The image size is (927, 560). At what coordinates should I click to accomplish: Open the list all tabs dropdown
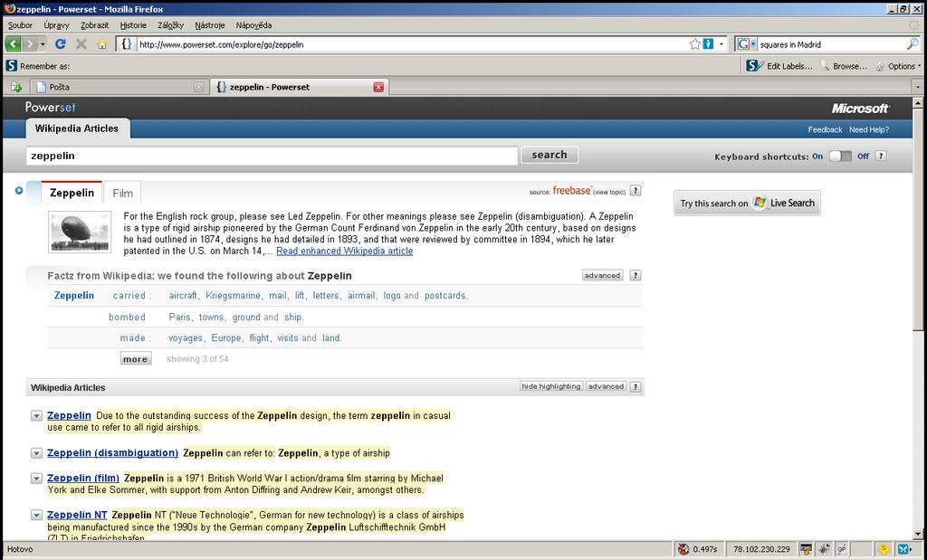(918, 87)
